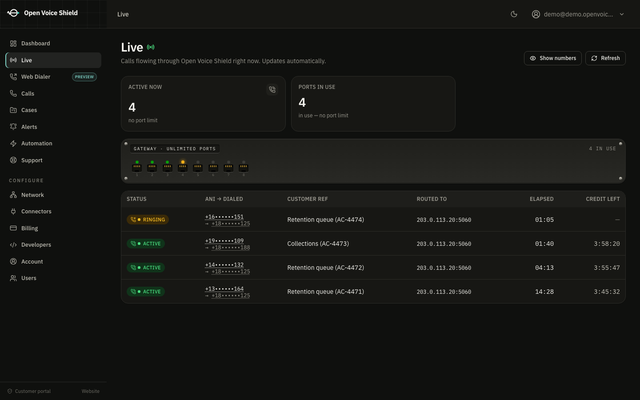Click ACTIVE badge in AC-4471 row
640x400 pixels.
[x=146, y=291]
